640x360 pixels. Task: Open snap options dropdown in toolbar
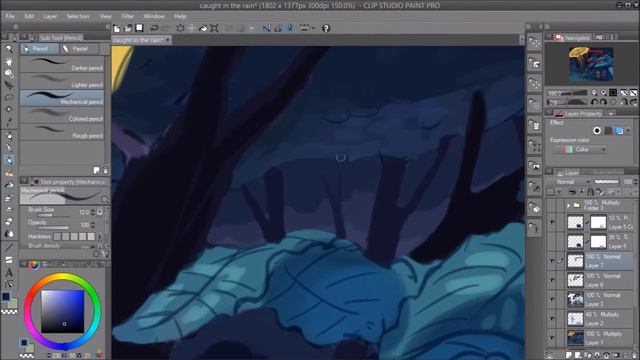pyautogui.click(x=313, y=28)
